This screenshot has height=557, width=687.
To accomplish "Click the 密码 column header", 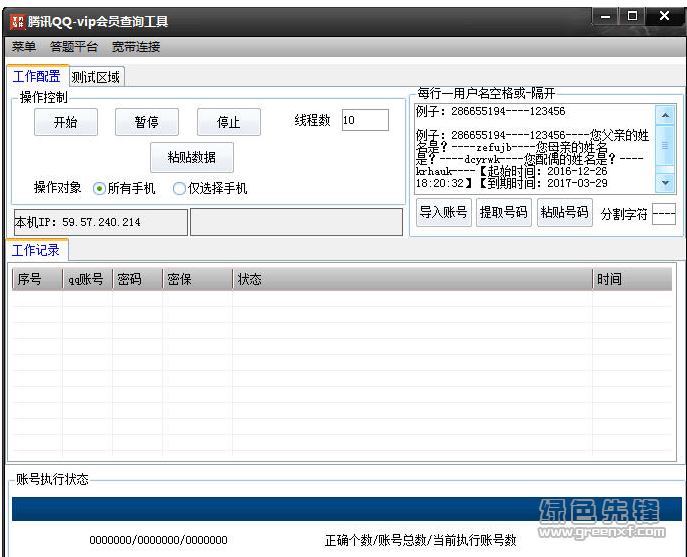I will 138,279.
